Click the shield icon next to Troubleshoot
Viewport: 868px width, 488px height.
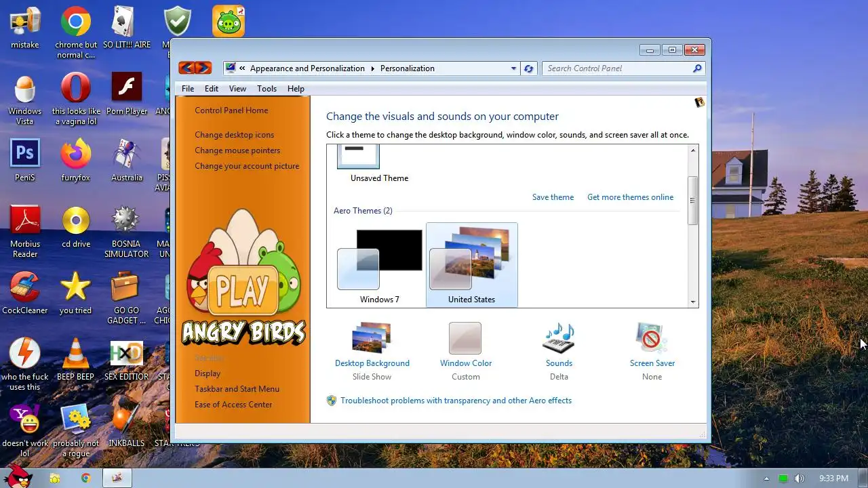pyautogui.click(x=332, y=401)
